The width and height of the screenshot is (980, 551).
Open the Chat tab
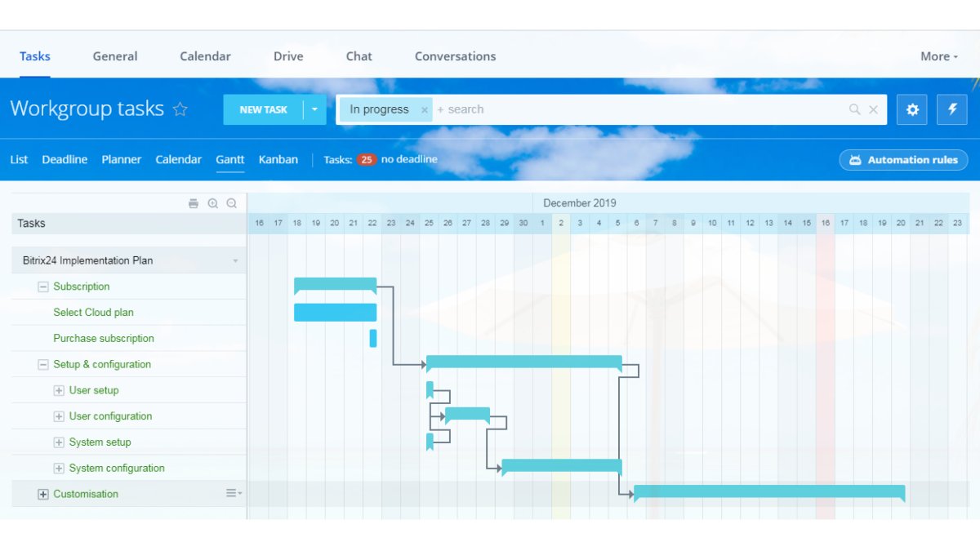359,56
